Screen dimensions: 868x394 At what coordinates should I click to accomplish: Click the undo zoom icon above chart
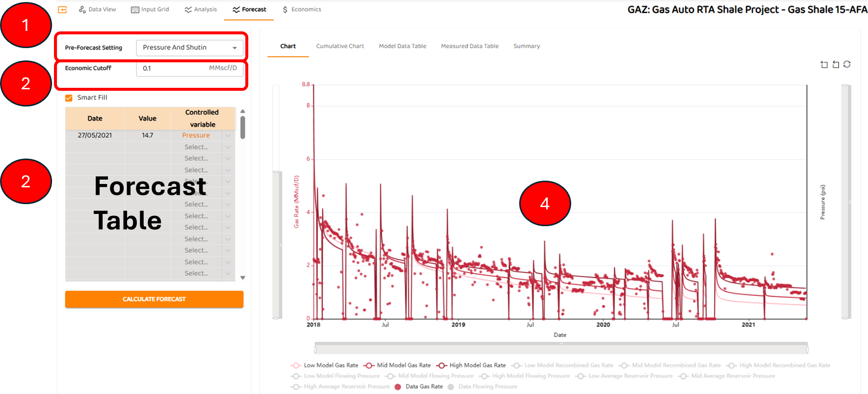click(x=836, y=64)
